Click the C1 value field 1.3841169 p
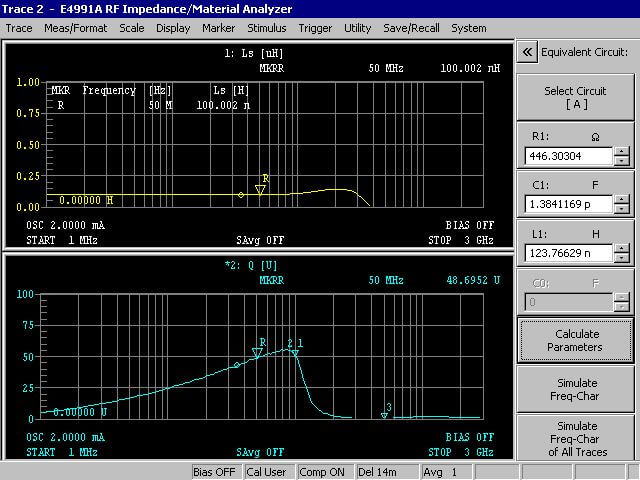 pyautogui.click(x=569, y=204)
